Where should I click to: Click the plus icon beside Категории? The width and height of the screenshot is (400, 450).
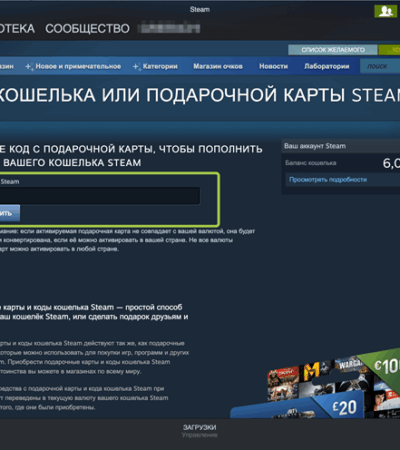click(136, 67)
